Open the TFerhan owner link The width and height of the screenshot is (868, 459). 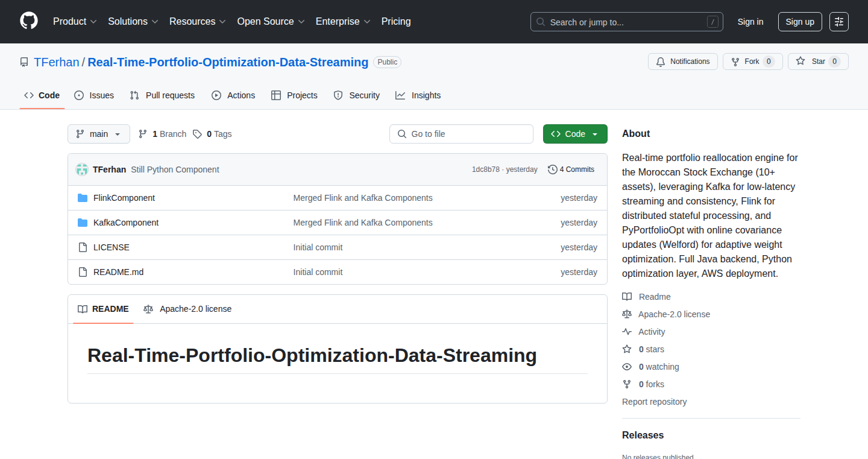(57, 62)
